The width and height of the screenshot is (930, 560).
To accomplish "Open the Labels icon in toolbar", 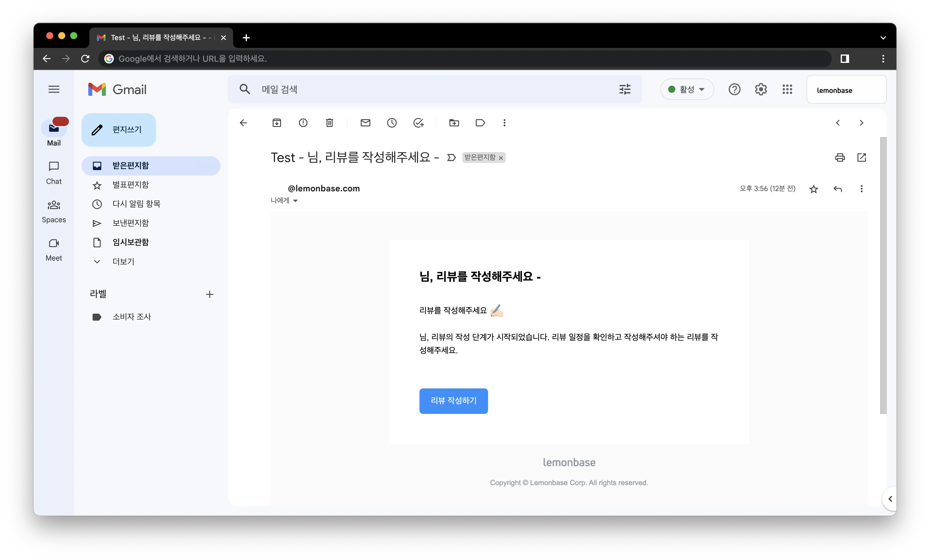I will [x=480, y=123].
